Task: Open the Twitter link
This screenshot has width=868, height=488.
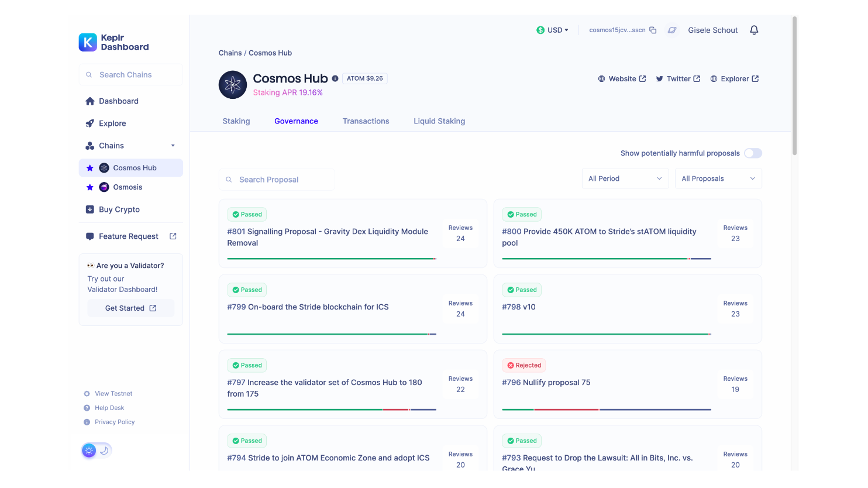Action: coord(678,79)
